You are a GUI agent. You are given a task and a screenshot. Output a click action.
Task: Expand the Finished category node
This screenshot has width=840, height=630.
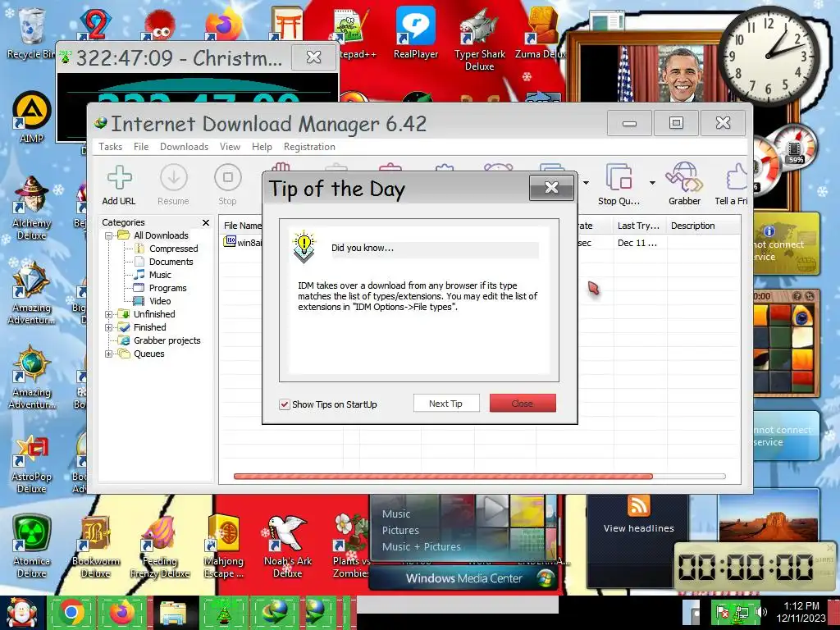pyautogui.click(x=109, y=327)
